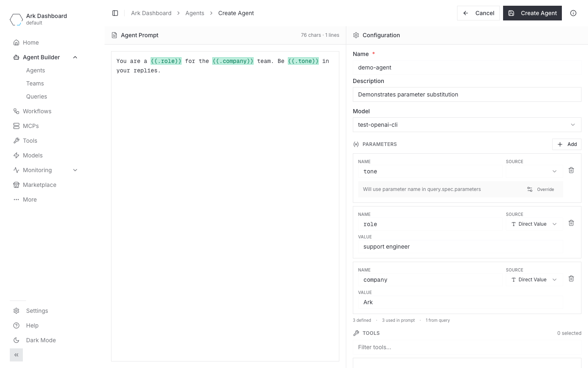The width and height of the screenshot is (588, 368).
Task: Click the {{.tone}} placeholder in prompt
Action: pyautogui.click(x=303, y=61)
